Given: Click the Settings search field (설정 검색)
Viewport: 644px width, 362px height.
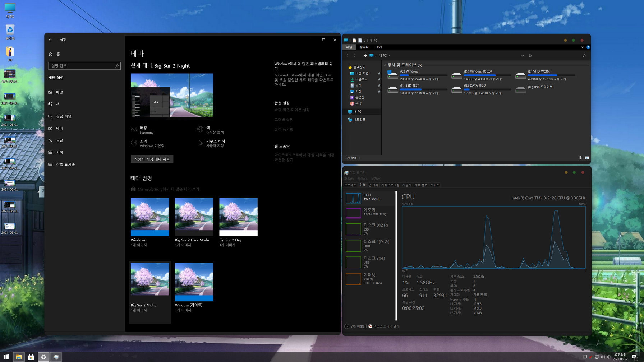Looking at the screenshot, I should click(84, 66).
